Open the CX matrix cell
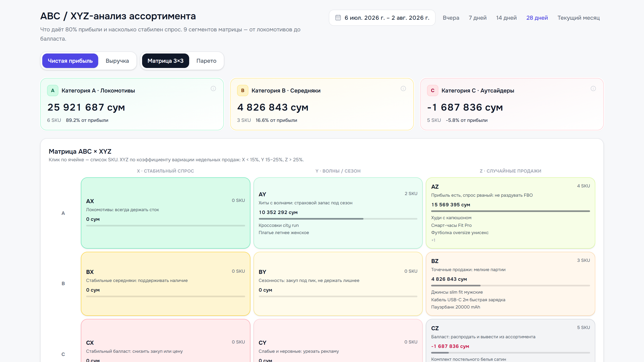This screenshot has height=362, width=644. (165, 340)
